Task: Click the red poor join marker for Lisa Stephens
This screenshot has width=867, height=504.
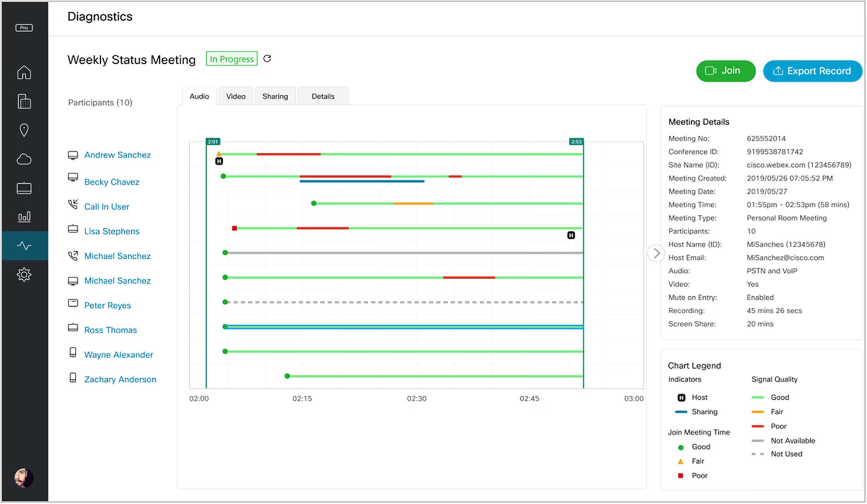Action: [234, 228]
